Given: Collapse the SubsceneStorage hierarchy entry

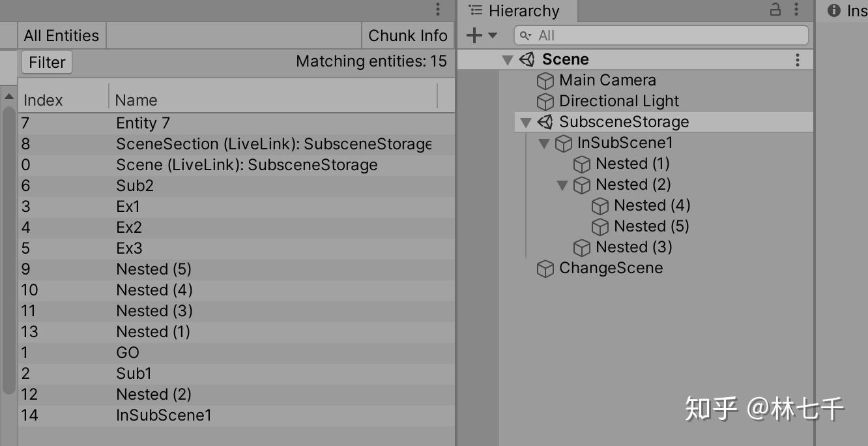Looking at the screenshot, I should (x=526, y=122).
